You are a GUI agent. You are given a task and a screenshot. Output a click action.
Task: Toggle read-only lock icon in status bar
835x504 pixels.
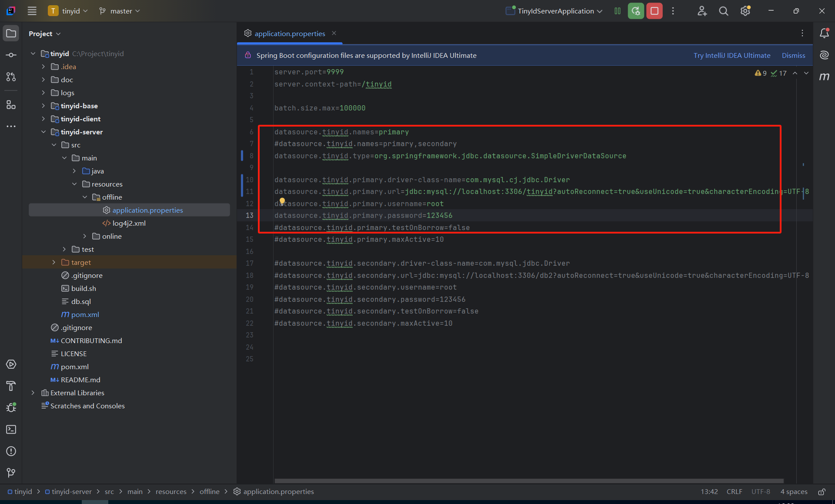pyautogui.click(x=822, y=492)
